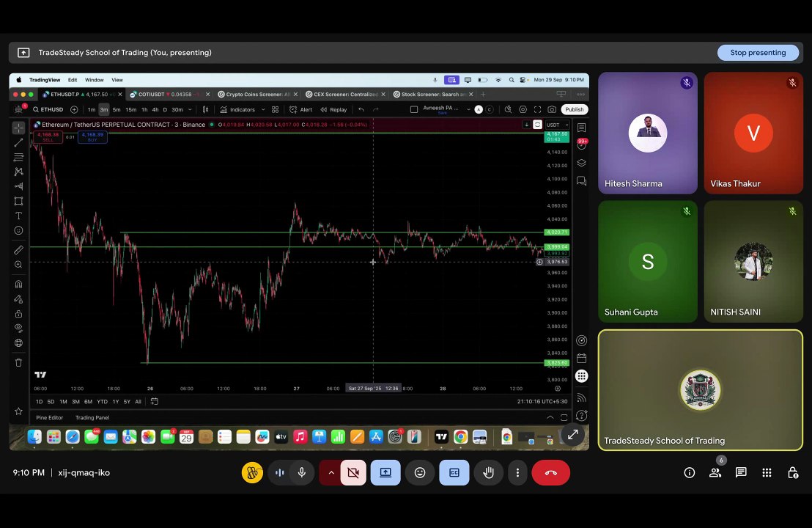Screen dimensions: 812x528
Task: Open the indicator templates grid icon
Action: [x=275, y=109]
